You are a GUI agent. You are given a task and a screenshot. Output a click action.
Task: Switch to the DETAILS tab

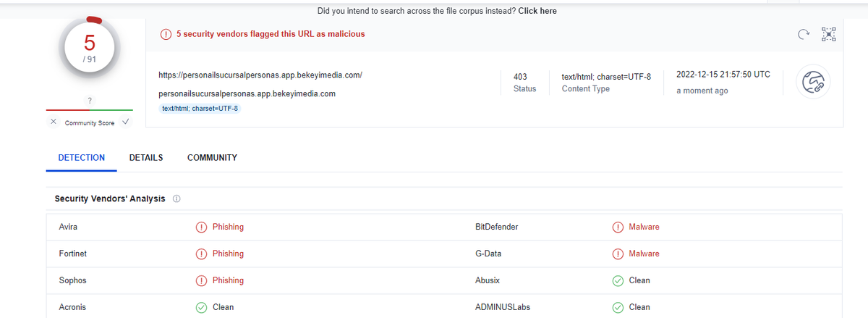point(146,157)
